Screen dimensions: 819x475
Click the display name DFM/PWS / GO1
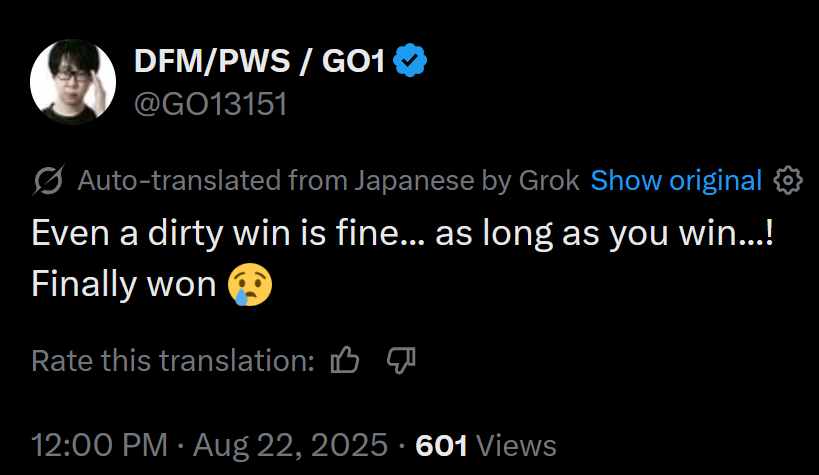(260, 61)
